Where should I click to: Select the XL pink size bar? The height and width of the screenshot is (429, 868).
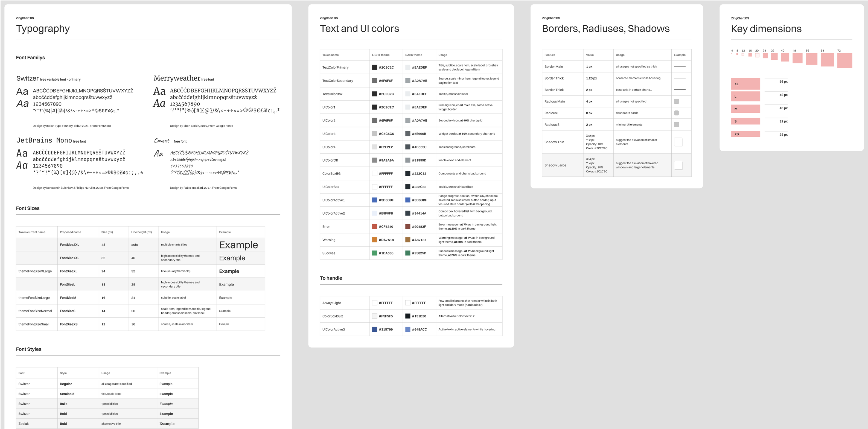point(745,84)
